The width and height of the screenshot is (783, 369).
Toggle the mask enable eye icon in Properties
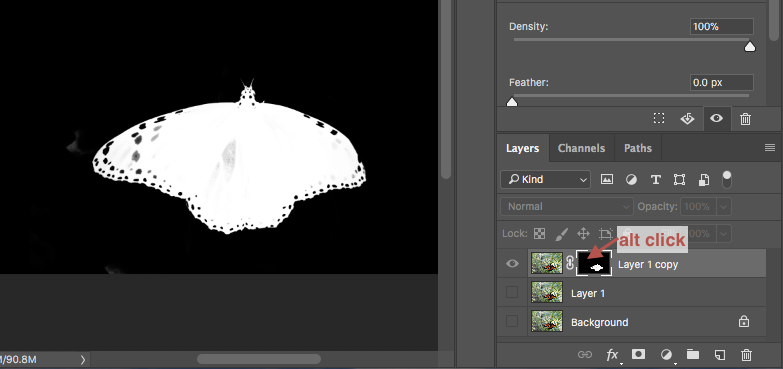tap(717, 118)
